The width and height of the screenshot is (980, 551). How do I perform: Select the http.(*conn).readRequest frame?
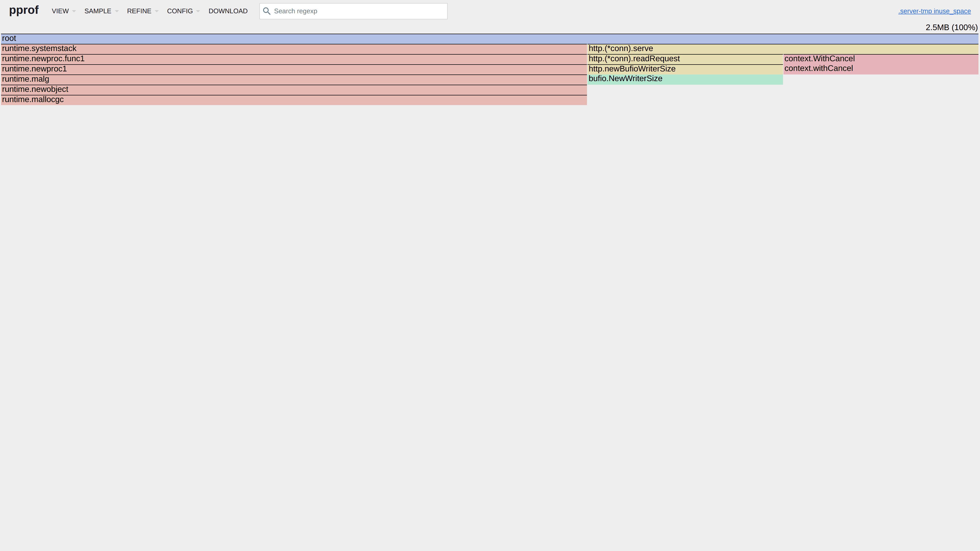coord(685,59)
